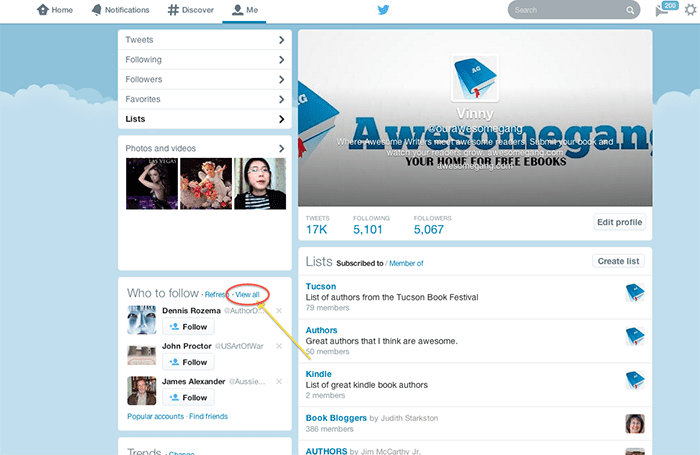Expand Following with its chevron arrow

pyautogui.click(x=281, y=59)
